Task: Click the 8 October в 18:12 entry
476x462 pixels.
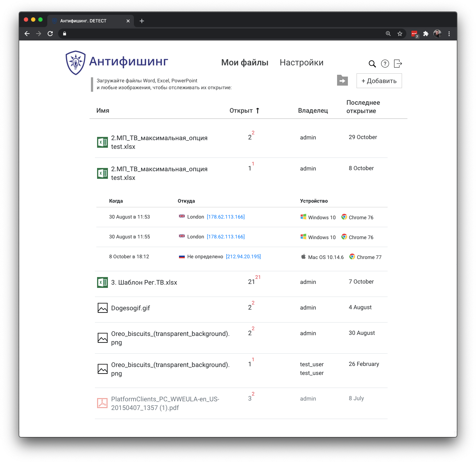Action: [129, 256]
